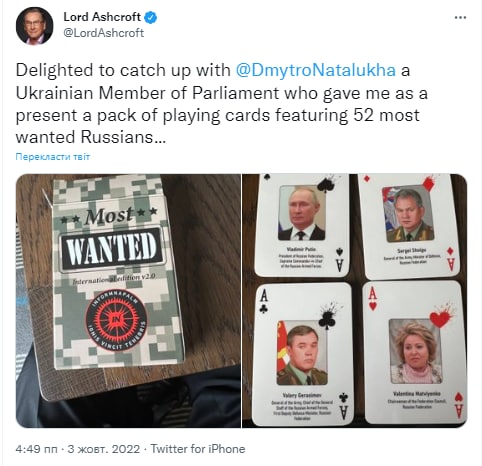Click Lord Ashcroft's profile avatar

34,26
